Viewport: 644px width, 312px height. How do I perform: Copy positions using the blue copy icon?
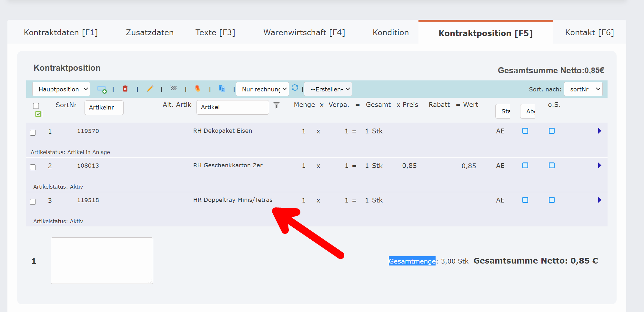(222, 88)
